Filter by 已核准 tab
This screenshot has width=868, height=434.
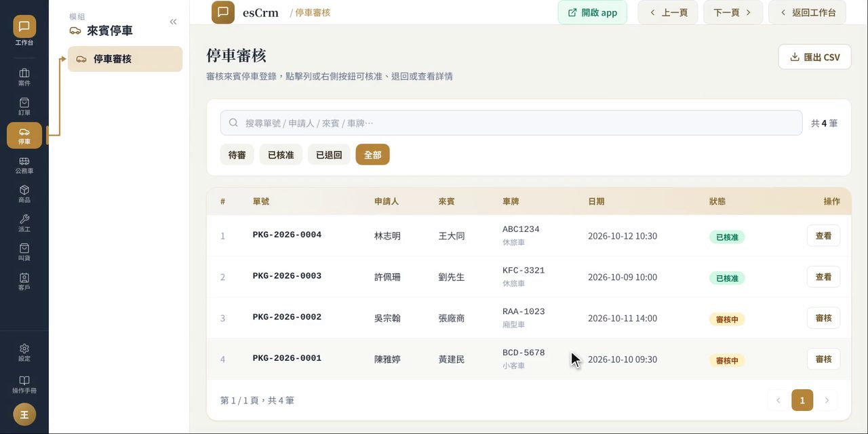281,155
